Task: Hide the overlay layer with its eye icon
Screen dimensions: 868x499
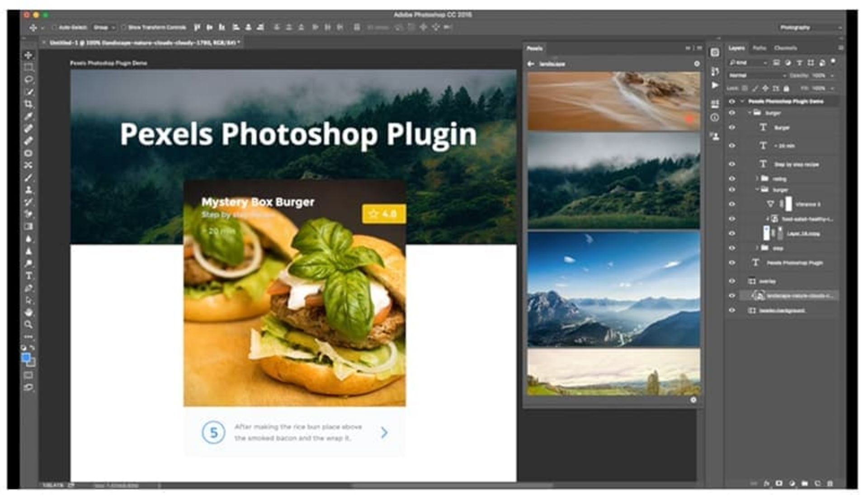Action: click(x=731, y=281)
